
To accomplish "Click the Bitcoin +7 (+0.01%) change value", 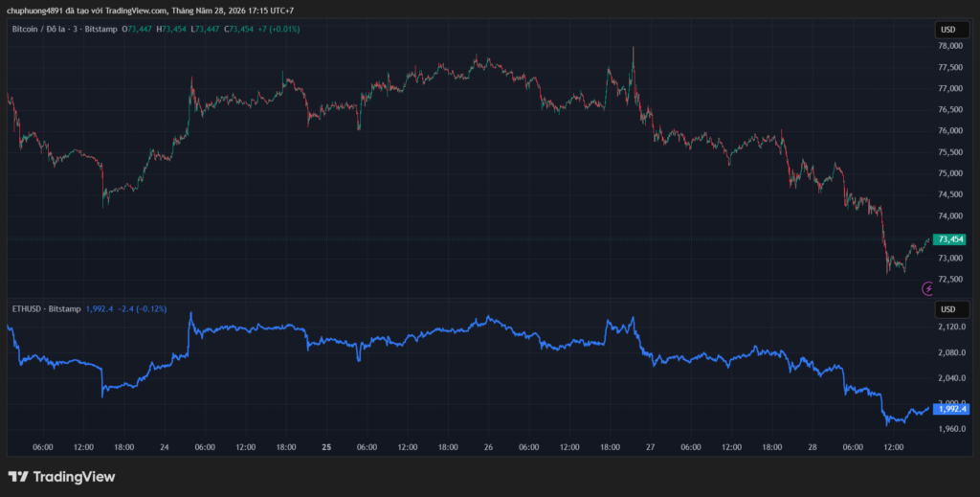I will coord(278,30).
